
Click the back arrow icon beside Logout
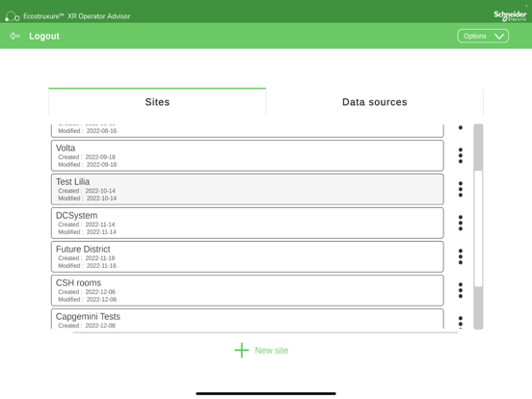[x=14, y=36]
